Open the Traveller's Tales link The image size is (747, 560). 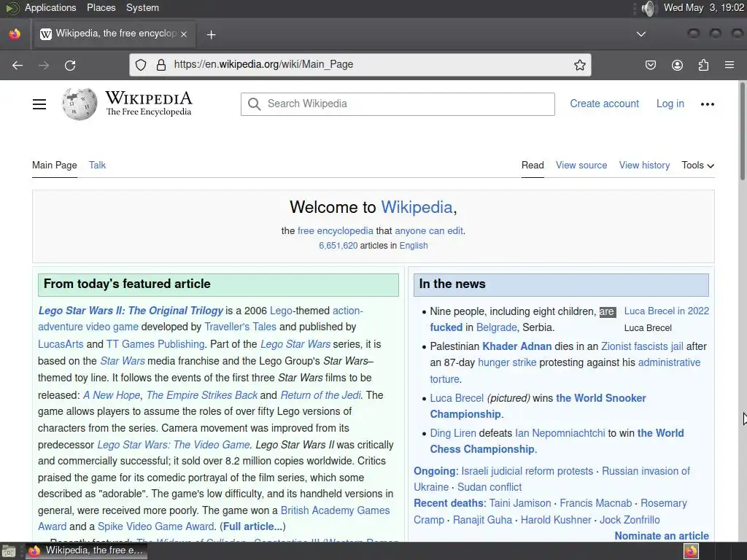coord(240,327)
